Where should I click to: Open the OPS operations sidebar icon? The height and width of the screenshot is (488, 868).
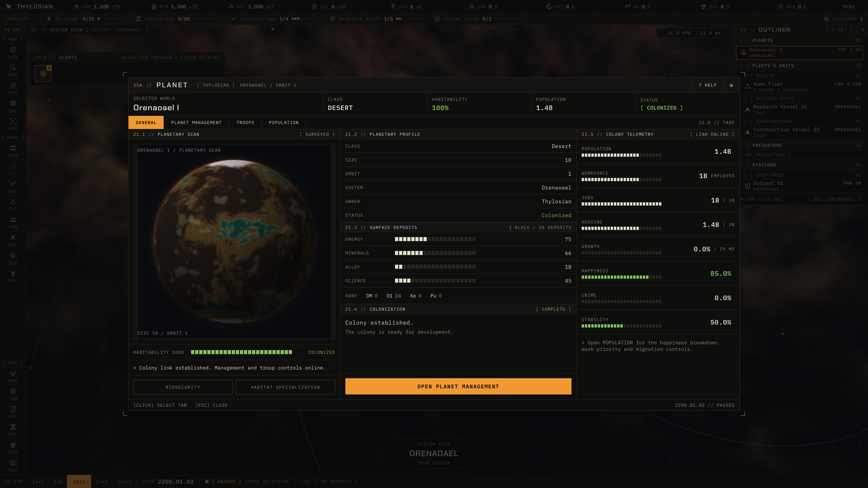pyautogui.click(x=13, y=70)
